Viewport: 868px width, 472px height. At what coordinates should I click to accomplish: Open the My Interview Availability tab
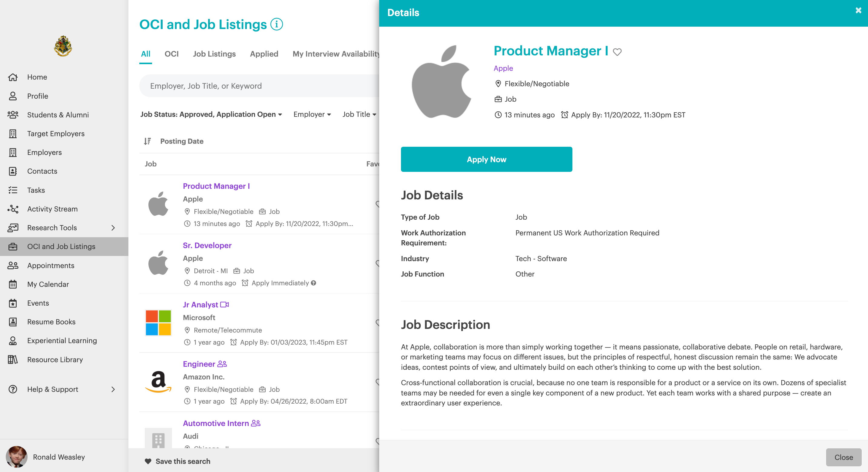[x=336, y=54]
